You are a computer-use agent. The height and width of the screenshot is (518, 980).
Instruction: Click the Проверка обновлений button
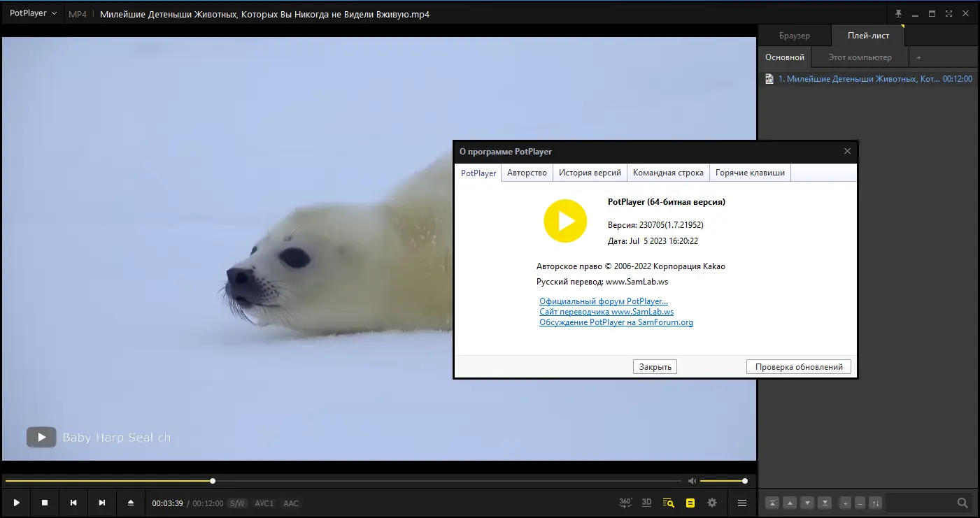pos(798,367)
